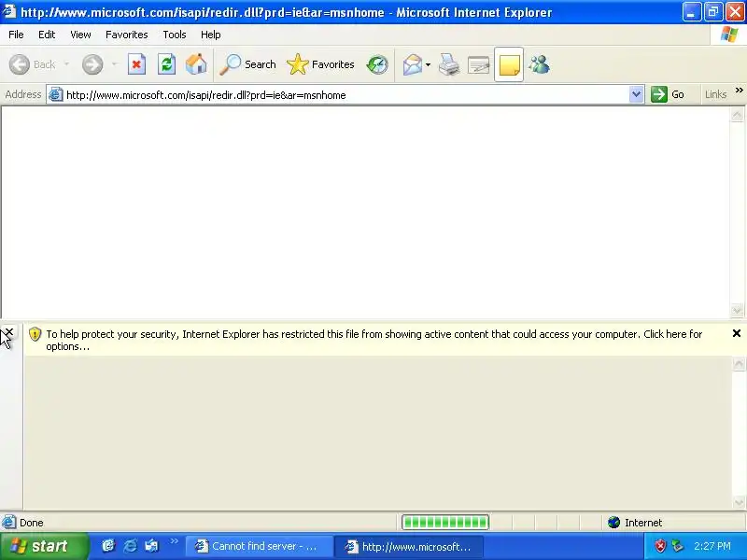Open the View menu
747x560 pixels.
pyautogui.click(x=80, y=35)
